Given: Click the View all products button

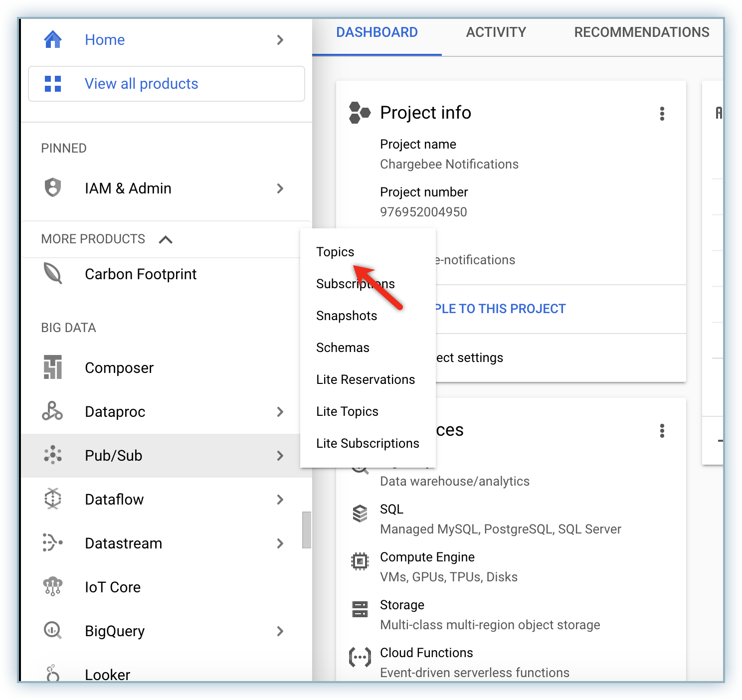Looking at the screenshot, I should [x=167, y=84].
